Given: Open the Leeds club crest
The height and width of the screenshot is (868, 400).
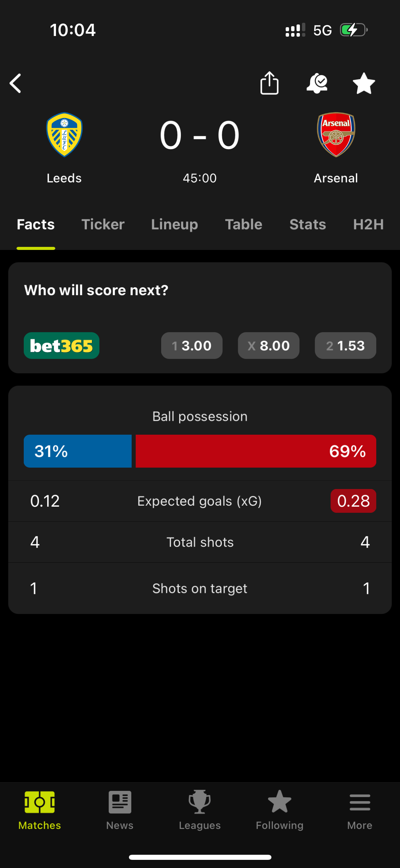Looking at the screenshot, I should click(64, 134).
